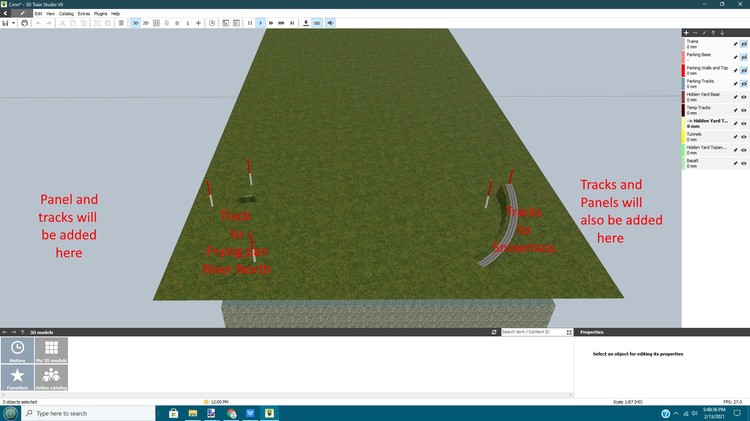Switch to 2D view mode

point(146,23)
